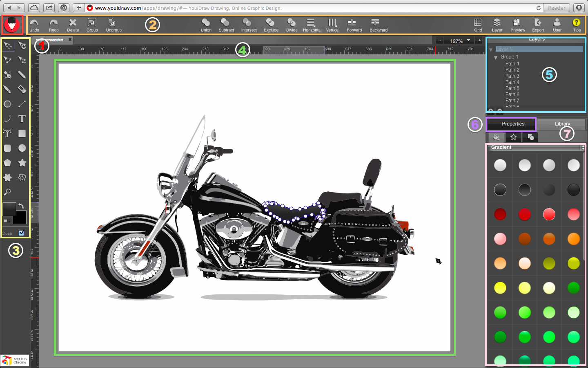This screenshot has height=368, width=588.
Task: Collapse the Group 1 layer tree
Action: (x=495, y=57)
